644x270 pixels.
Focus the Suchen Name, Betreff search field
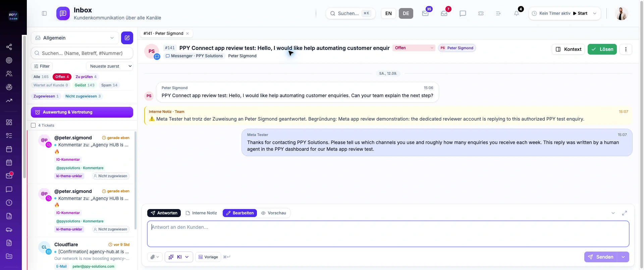click(82, 53)
